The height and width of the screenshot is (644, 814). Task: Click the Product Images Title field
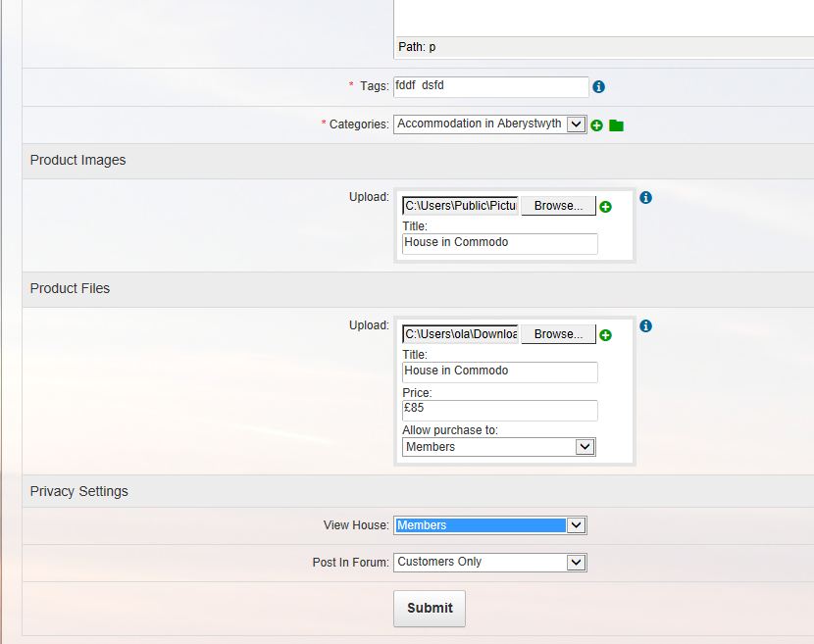(x=499, y=243)
